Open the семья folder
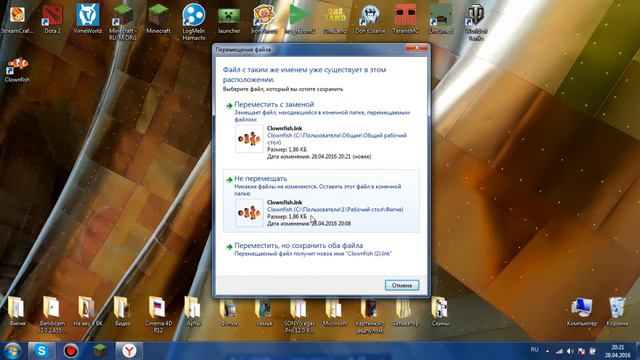Image resolution: width=640 pixels, height=360 pixels. (264, 311)
